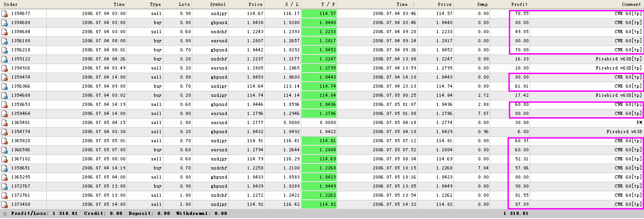Click the swap value 7.87
This screenshot has width=644, height=219.
[x=483, y=114]
